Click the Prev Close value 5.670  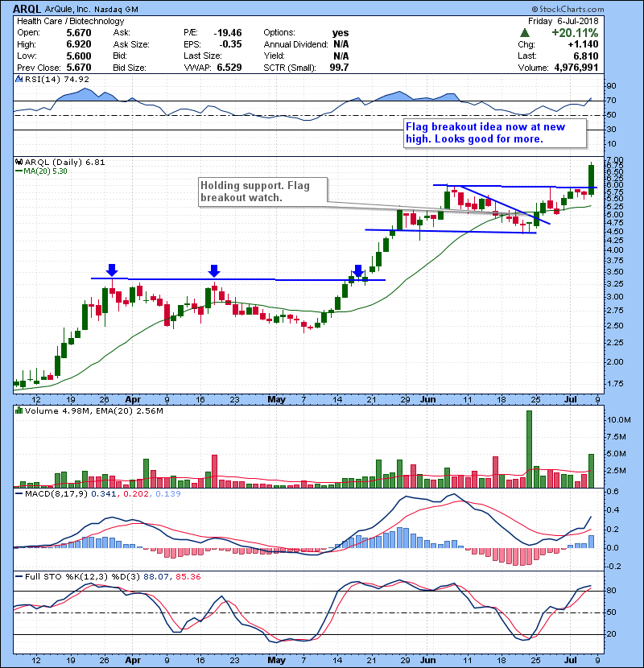tap(79, 68)
